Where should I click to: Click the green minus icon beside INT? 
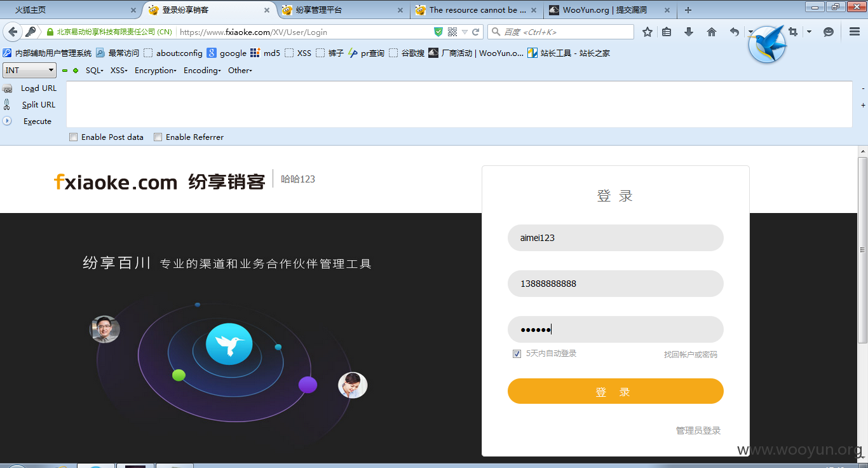pyautogui.click(x=65, y=71)
